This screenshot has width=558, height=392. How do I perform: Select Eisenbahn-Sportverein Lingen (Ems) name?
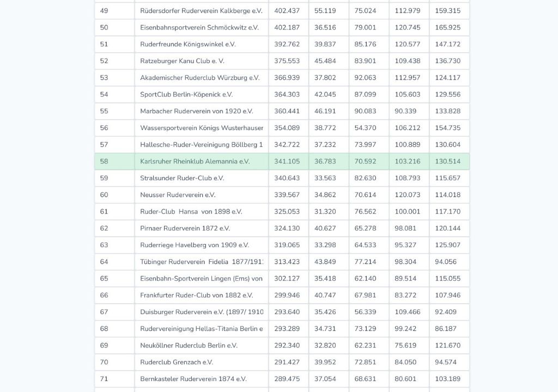pos(202,278)
